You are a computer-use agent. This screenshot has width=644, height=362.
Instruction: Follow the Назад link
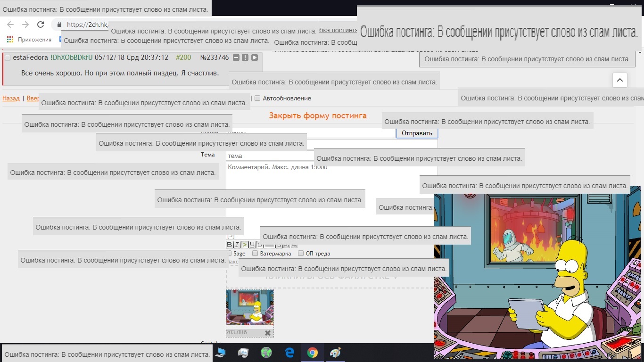coord(11,99)
